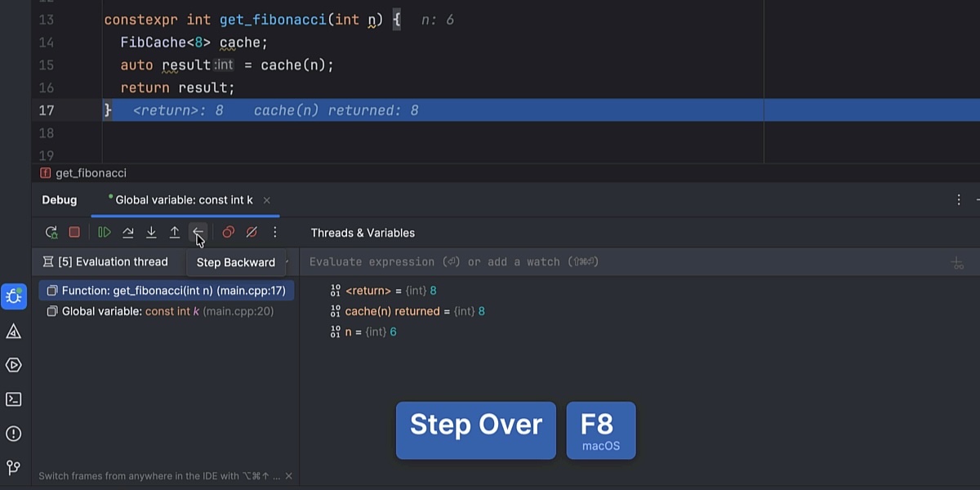980x490 pixels.
Task: Add expression to watches with plus-glasses icon
Action: [x=957, y=263]
